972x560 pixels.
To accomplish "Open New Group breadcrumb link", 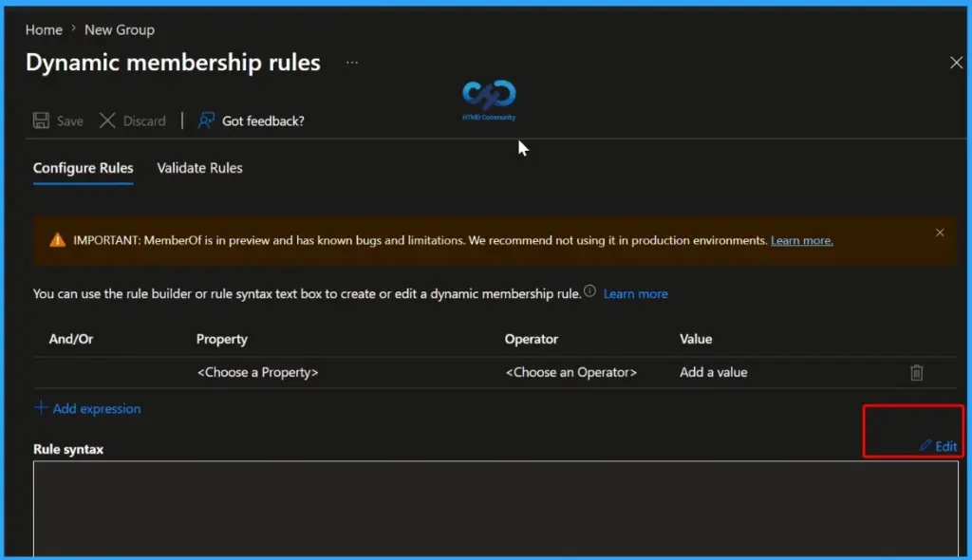I will coord(120,29).
